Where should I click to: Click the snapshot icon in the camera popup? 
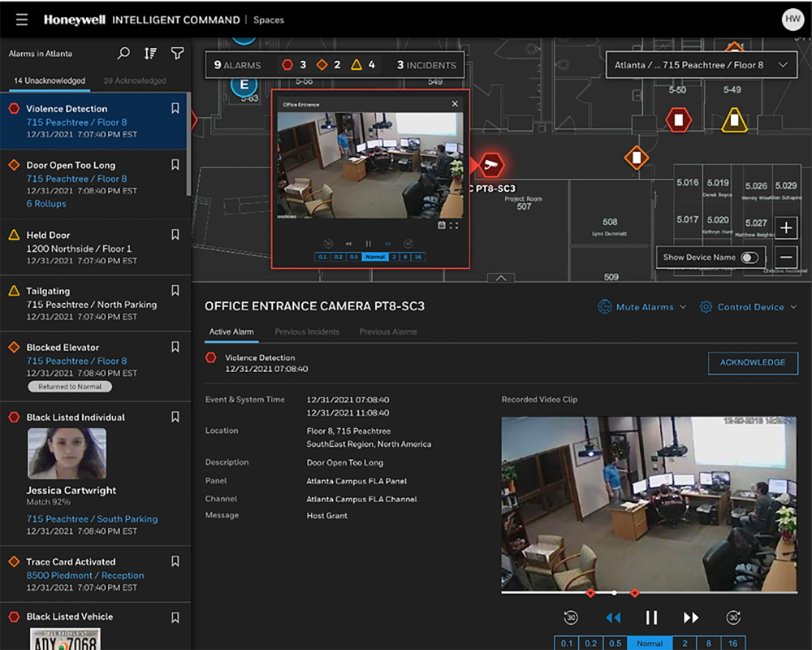coord(442,225)
